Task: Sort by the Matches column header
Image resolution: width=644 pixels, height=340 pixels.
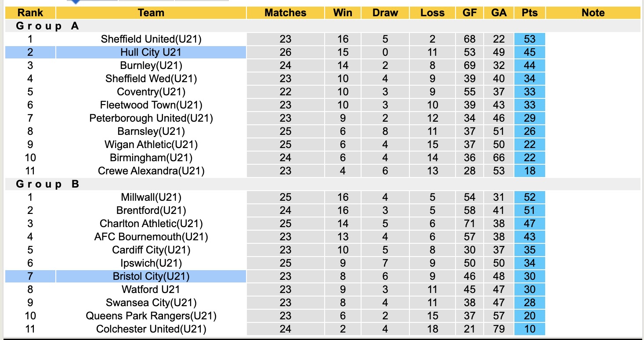Action: click(x=286, y=13)
